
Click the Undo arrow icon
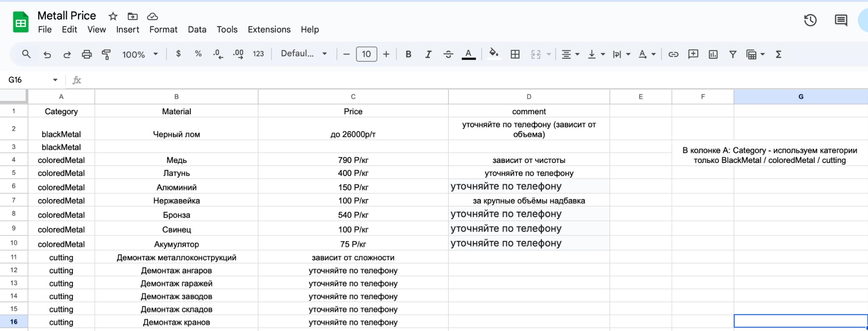click(47, 54)
